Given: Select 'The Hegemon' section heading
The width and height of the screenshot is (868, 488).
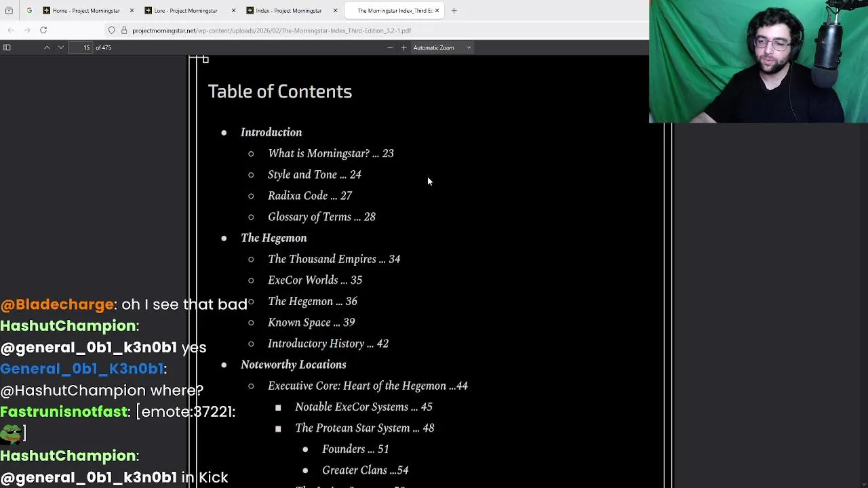Looking at the screenshot, I should (274, 238).
